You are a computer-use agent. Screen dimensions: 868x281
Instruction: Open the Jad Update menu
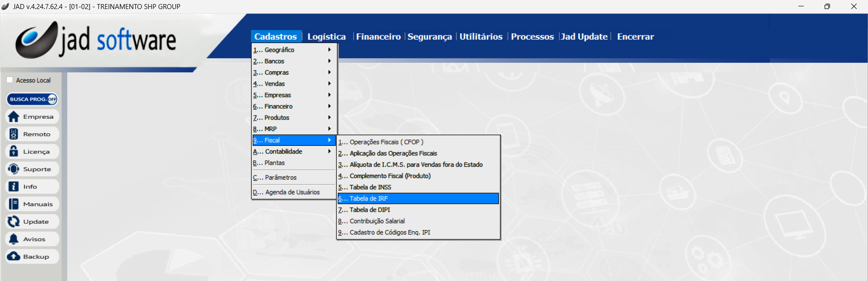(x=584, y=37)
